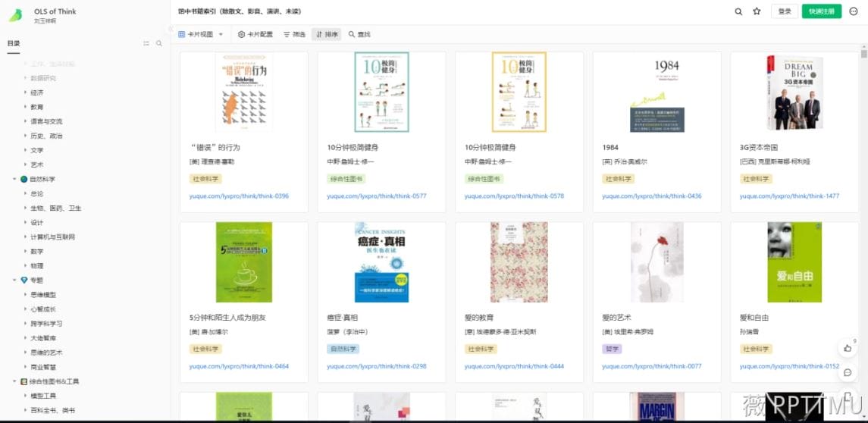
Task: Click the 查找 find button
Action: pos(359,34)
